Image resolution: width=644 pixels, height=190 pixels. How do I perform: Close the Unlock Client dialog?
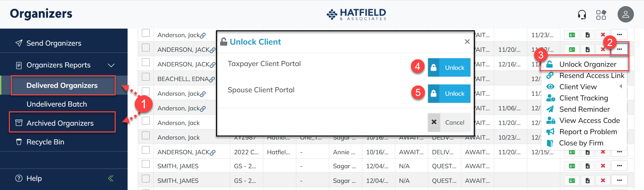(467, 42)
